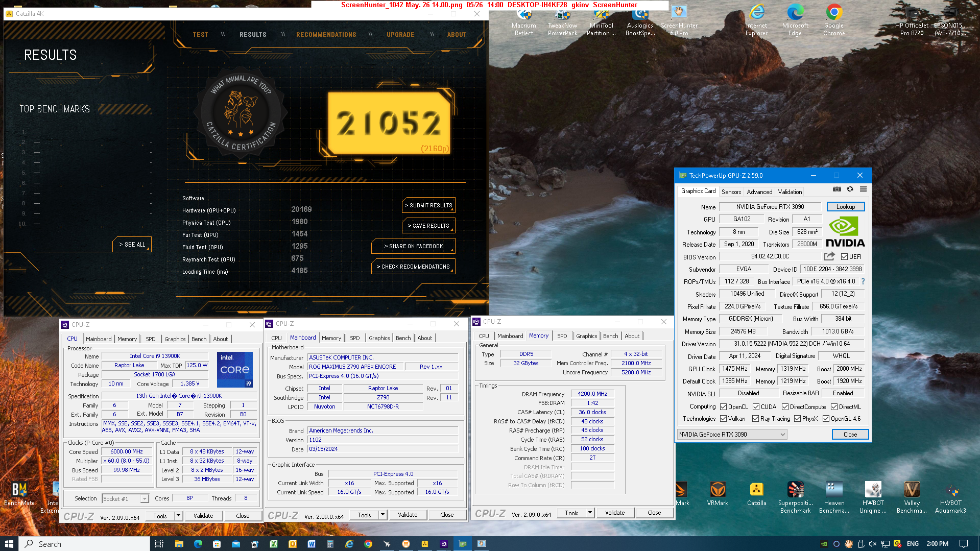Toggle DirectCompute checkbox
980x551 pixels.
tap(785, 407)
